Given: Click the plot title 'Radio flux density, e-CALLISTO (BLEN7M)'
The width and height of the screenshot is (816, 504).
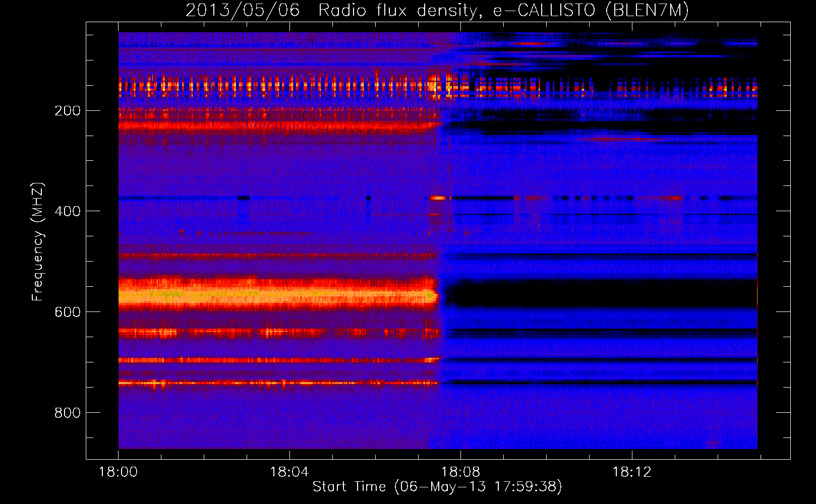Looking at the screenshot, I should pyautogui.click(x=503, y=10).
